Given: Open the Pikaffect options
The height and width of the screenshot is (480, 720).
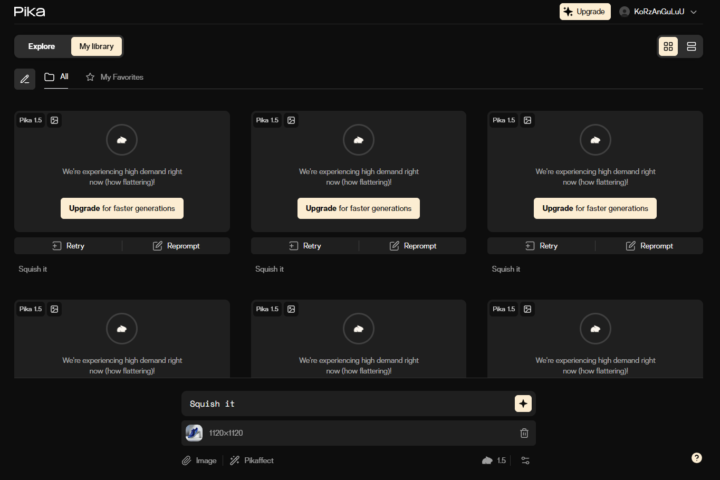Looking at the screenshot, I should coord(252,461).
